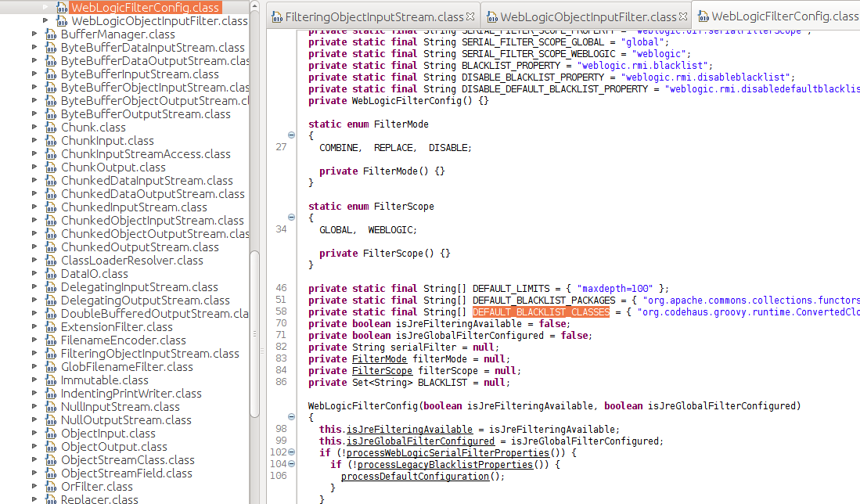Click the FilenameEncoder.class file icon
The height and width of the screenshot is (504, 860).
[x=51, y=340]
